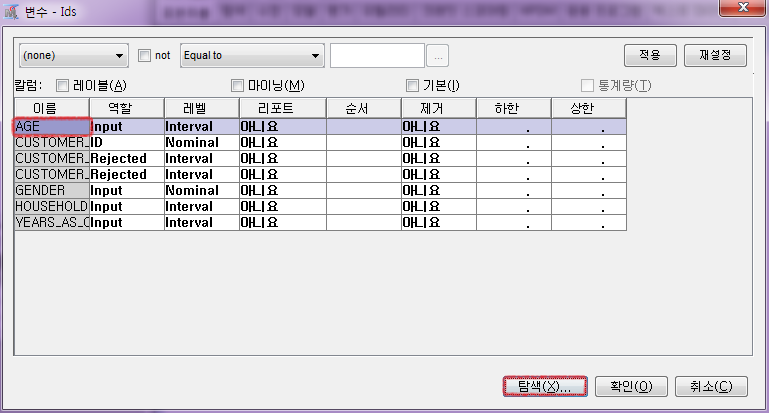Click the filter value input field

click(377, 55)
